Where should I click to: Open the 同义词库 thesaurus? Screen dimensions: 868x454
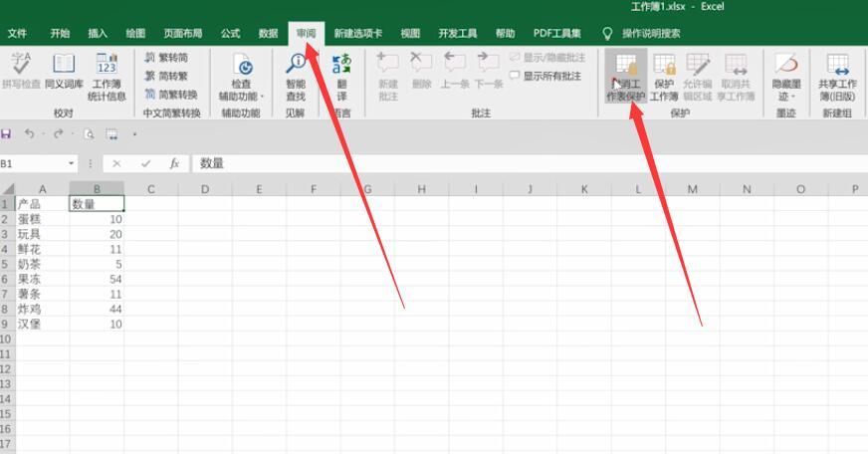tap(64, 71)
